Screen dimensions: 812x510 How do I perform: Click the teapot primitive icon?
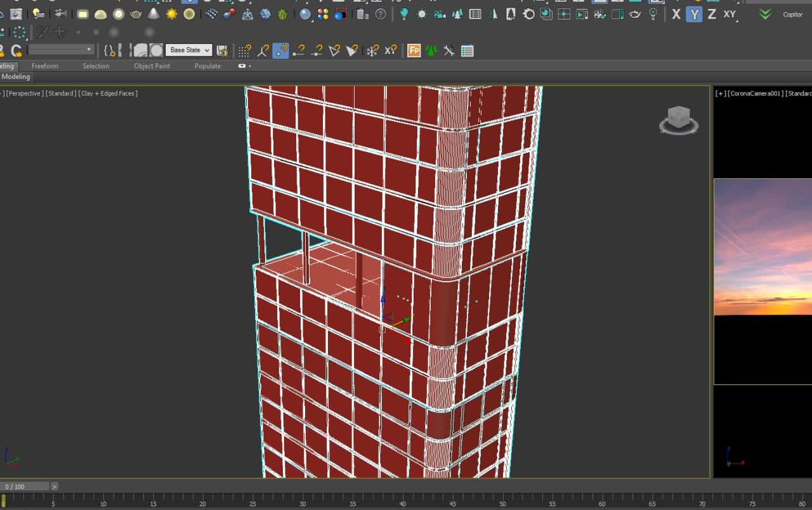tap(136, 14)
